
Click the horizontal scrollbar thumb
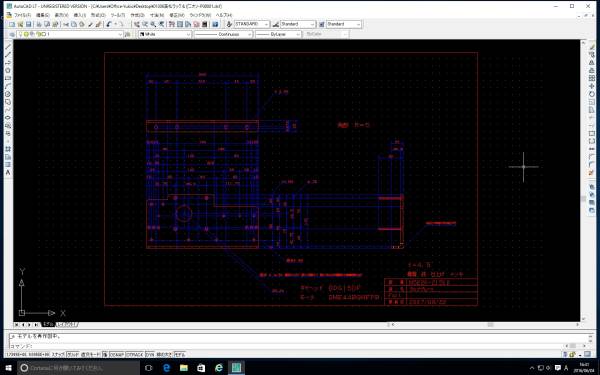(490, 324)
